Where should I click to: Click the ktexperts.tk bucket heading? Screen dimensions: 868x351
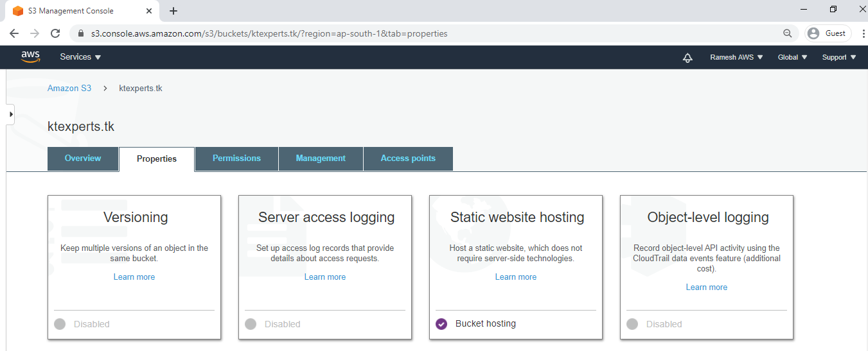(81, 126)
